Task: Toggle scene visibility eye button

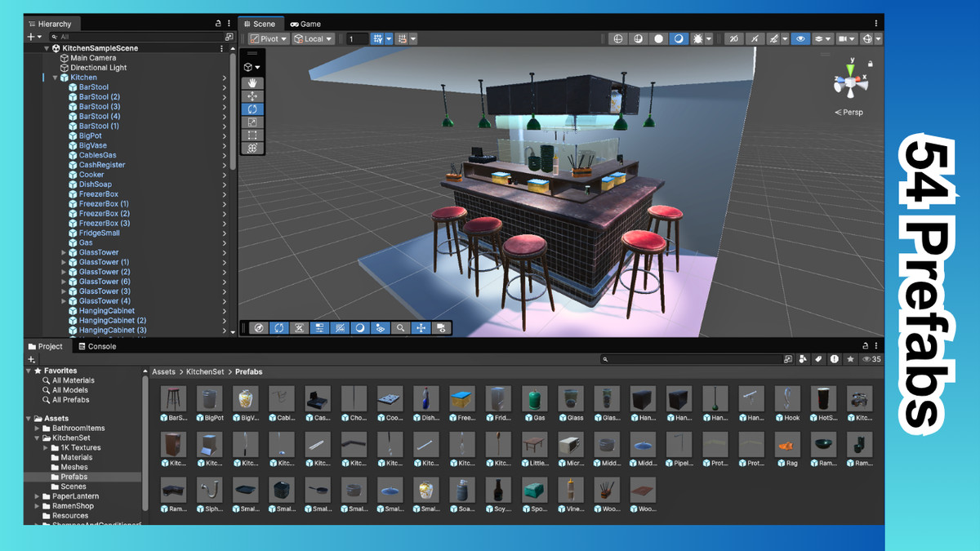Action: point(800,38)
